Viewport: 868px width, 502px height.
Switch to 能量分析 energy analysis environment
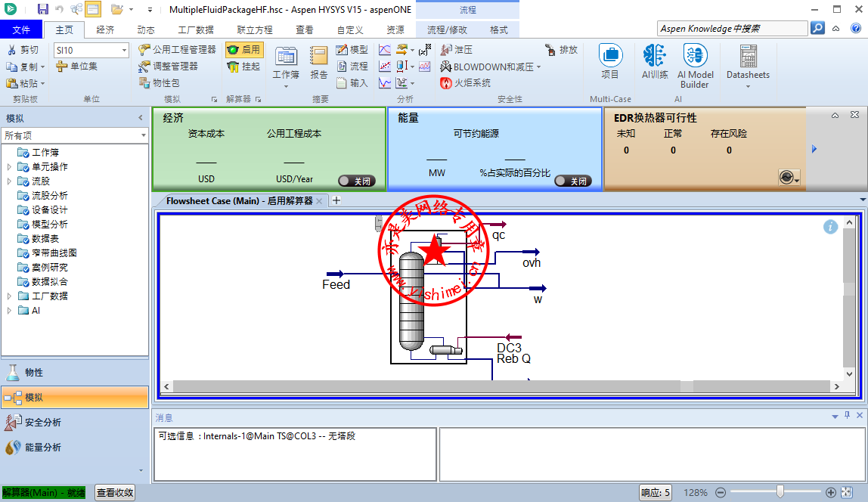(x=75, y=448)
